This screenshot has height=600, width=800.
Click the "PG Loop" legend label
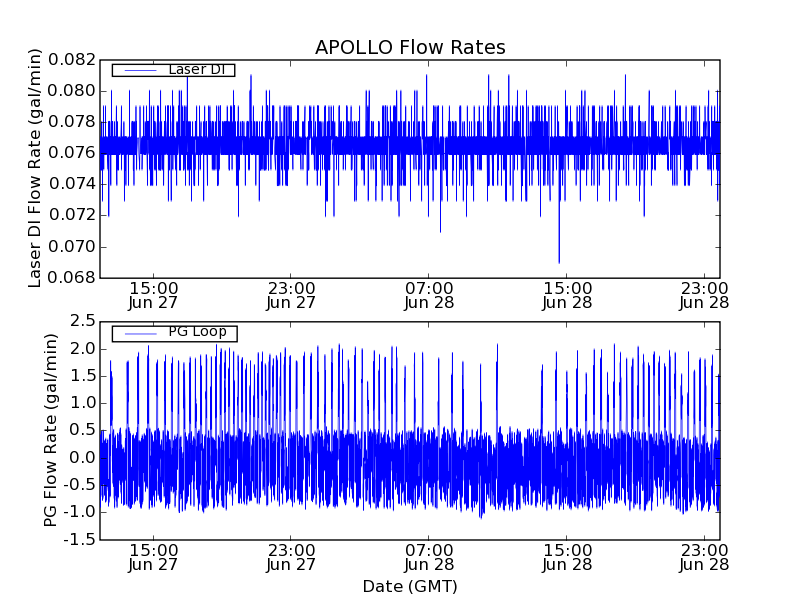197,332
